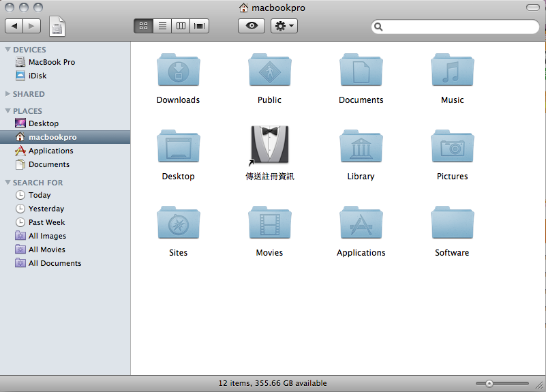
Task: Select the Movies folder icon
Action: point(269,222)
